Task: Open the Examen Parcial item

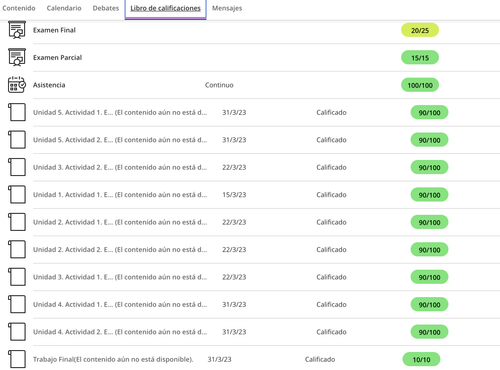Action: click(x=57, y=57)
